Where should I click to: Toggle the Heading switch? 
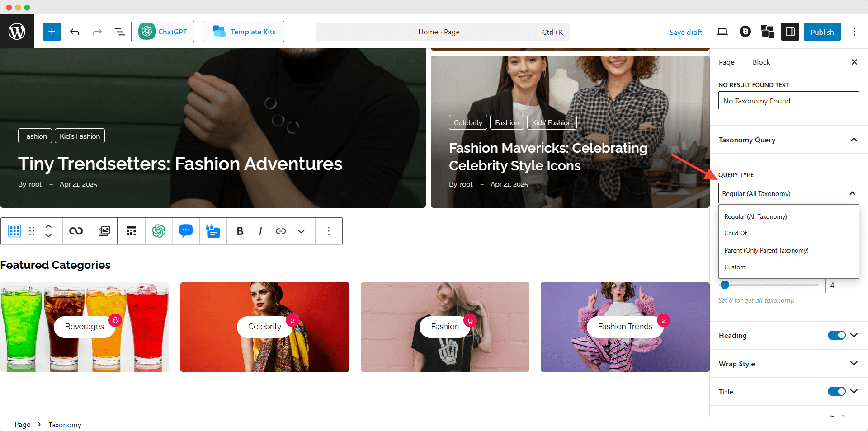coord(836,335)
